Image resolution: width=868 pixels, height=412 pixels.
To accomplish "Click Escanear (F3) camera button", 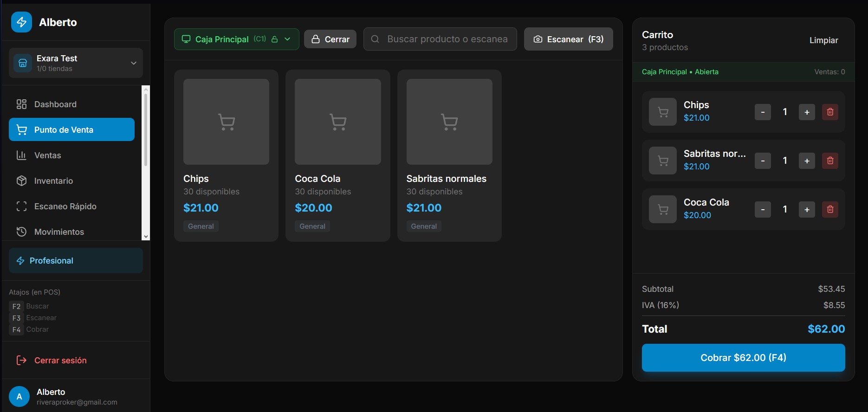I will (x=568, y=39).
